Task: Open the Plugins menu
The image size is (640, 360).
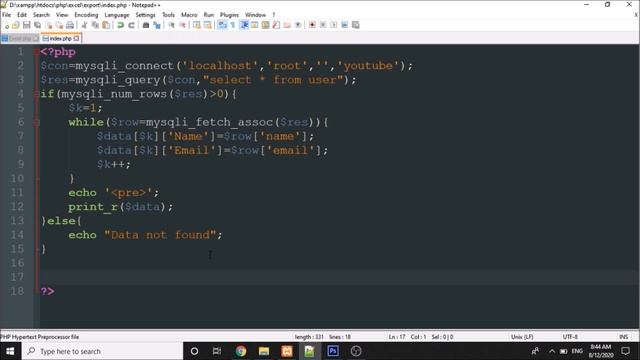Action: point(229,15)
